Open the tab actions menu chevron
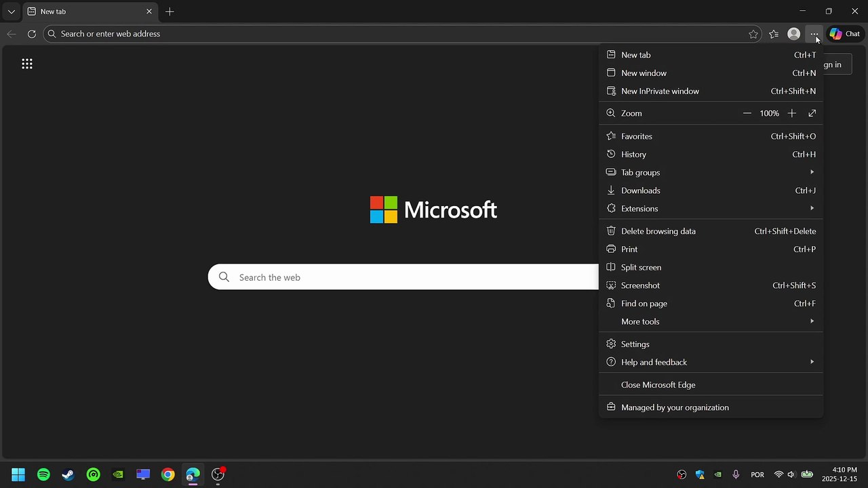This screenshot has height=488, width=868. click(x=12, y=12)
